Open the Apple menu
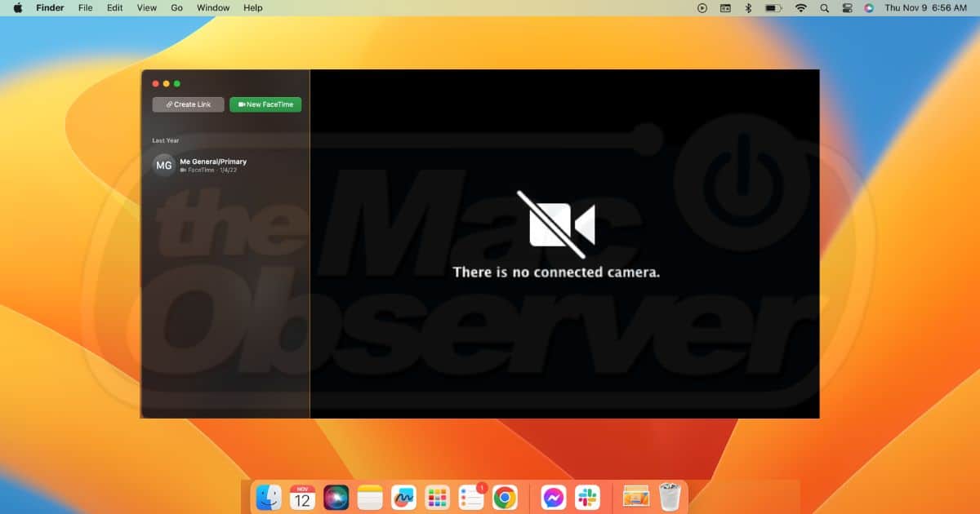 pos(17,7)
